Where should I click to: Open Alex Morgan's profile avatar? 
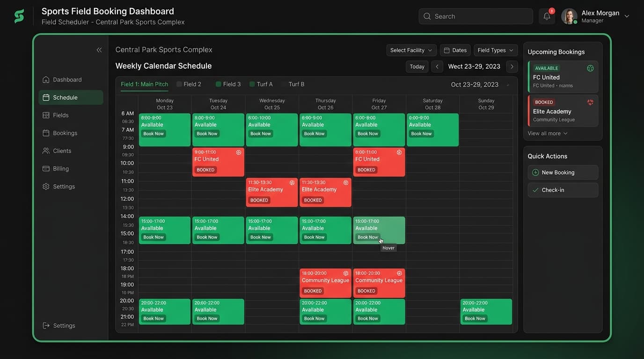point(569,16)
